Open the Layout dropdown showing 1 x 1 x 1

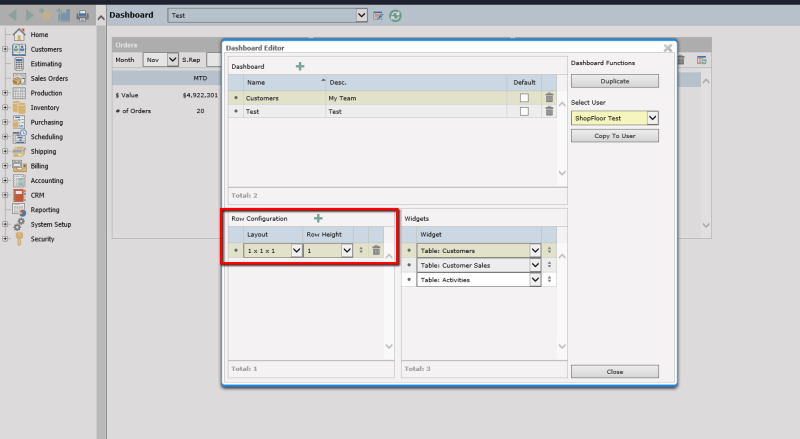pyautogui.click(x=296, y=251)
